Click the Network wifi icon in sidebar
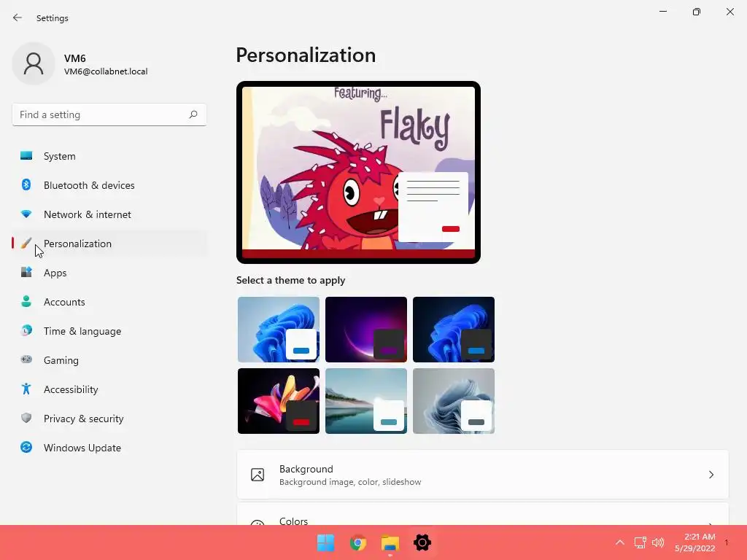 26,214
